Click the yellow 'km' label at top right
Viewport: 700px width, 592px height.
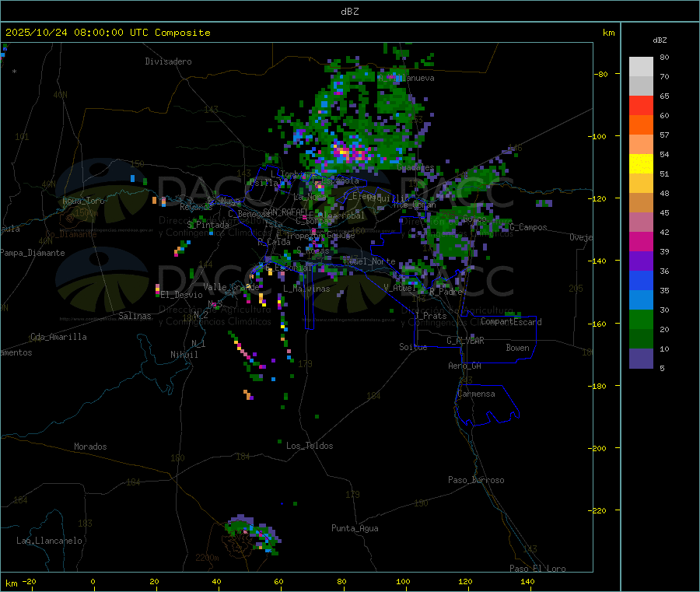pyautogui.click(x=608, y=33)
